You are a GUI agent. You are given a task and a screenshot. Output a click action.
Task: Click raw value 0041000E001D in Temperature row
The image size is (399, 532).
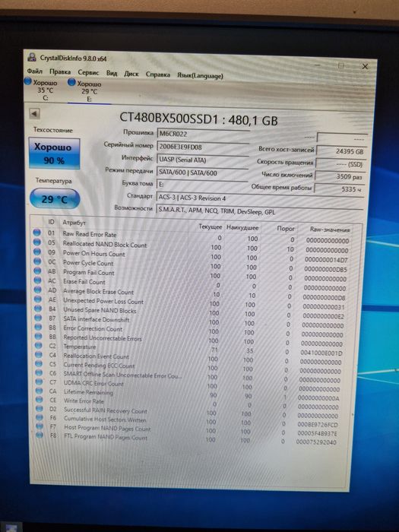(x=321, y=353)
